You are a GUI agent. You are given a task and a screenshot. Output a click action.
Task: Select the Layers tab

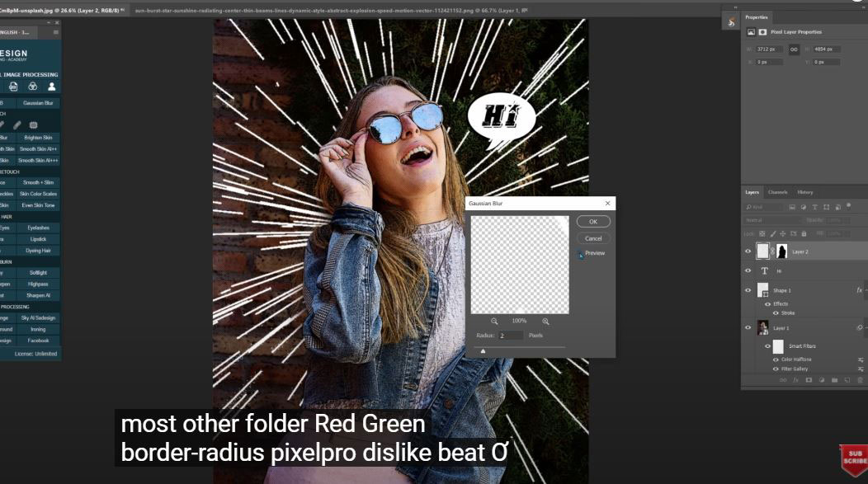point(752,192)
